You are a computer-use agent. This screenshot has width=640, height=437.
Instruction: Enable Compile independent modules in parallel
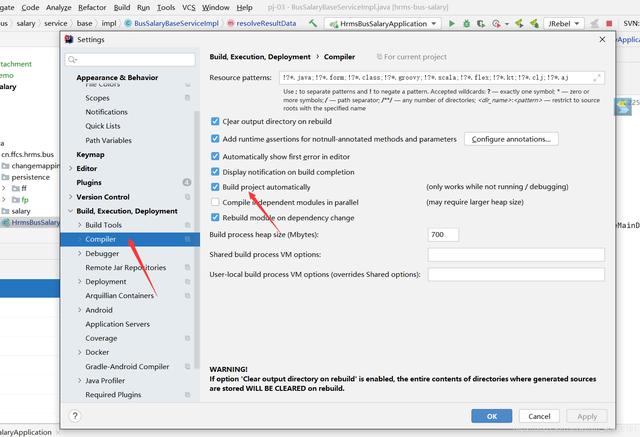click(215, 202)
